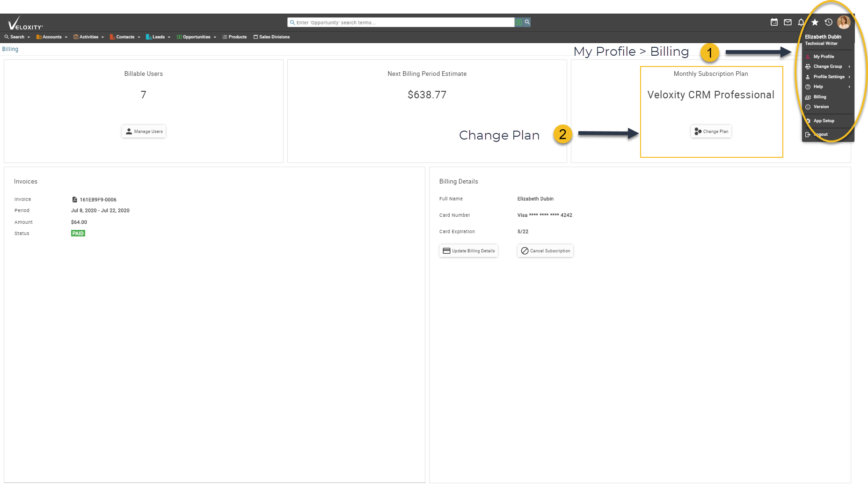
Task: Click the invoice document icon next to 161EB9F9-0006
Action: tap(74, 199)
